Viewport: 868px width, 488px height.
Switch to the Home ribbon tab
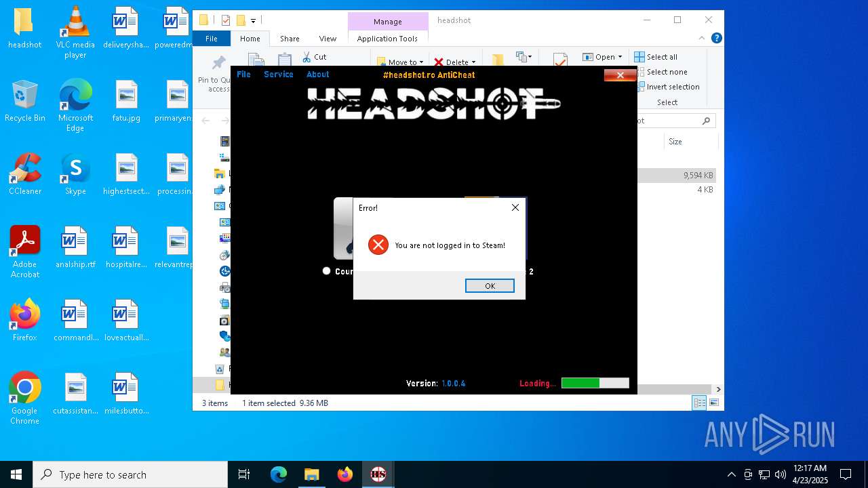point(250,39)
